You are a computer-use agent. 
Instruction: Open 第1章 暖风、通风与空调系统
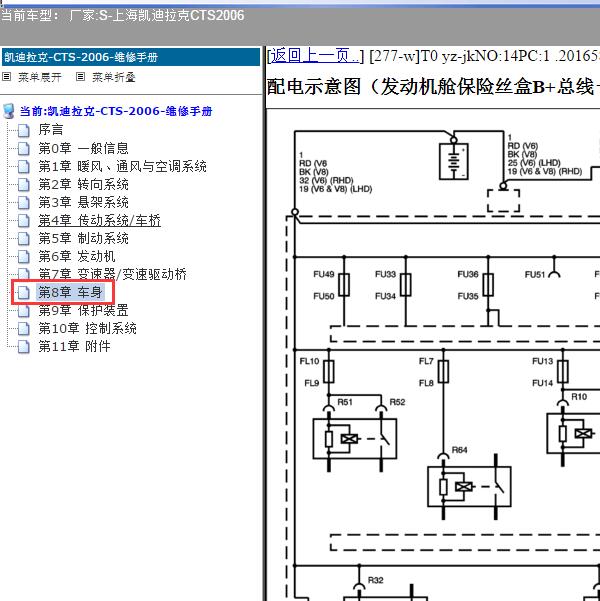tap(122, 166)
